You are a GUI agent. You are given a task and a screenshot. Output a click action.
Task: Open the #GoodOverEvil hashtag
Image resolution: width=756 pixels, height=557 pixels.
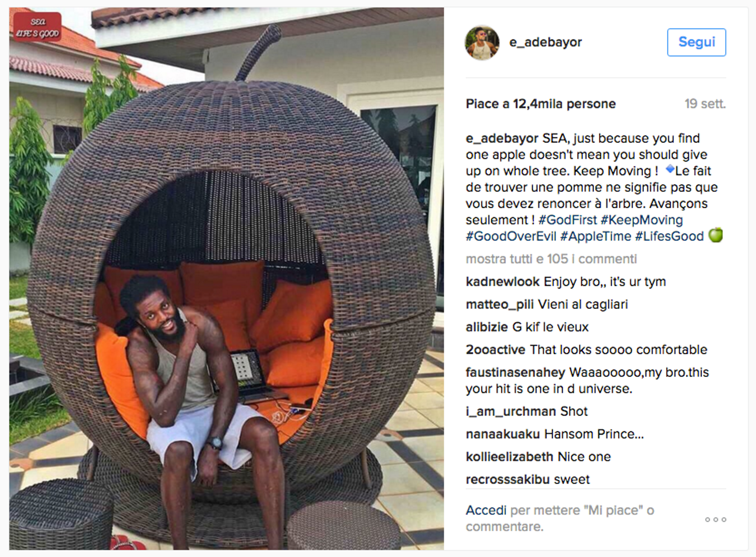click(511, 236)
